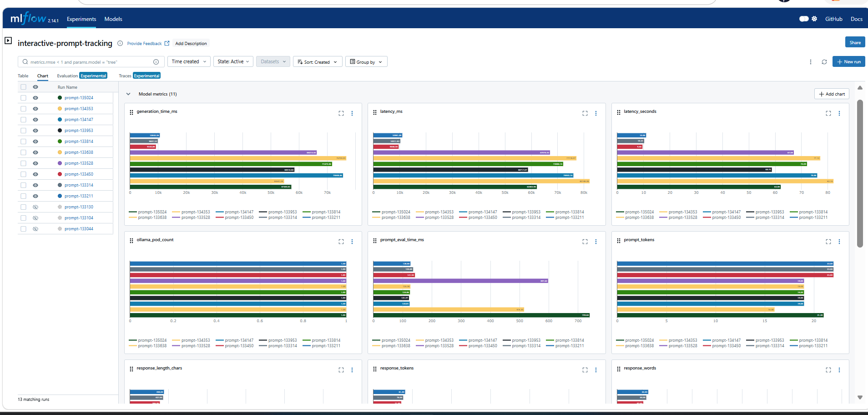This screenshot has width=868, height=415.
Task: Open Models in top navigation
Action: click(x=113, y=19)
